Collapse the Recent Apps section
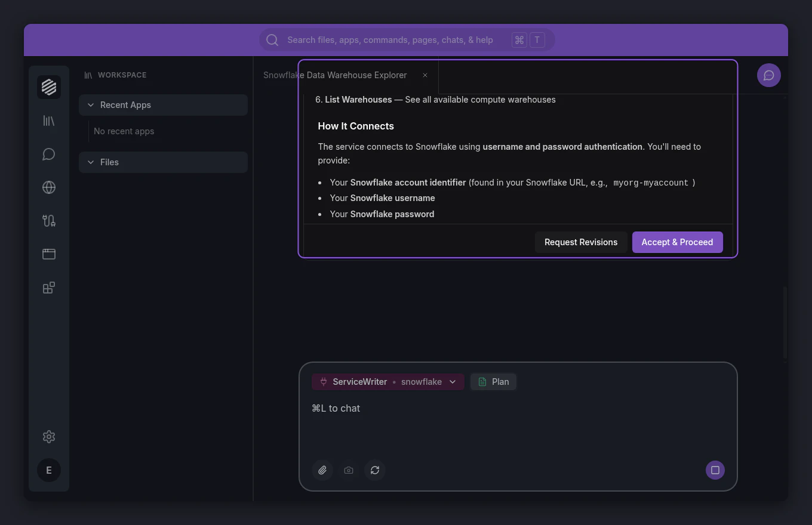The image size is (812, 525). (163, 105)
